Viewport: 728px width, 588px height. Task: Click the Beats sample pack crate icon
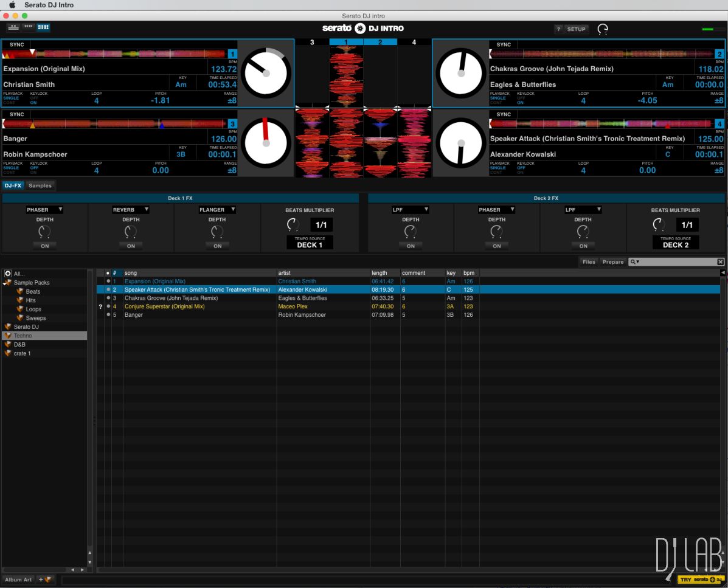tap(20, 292)
